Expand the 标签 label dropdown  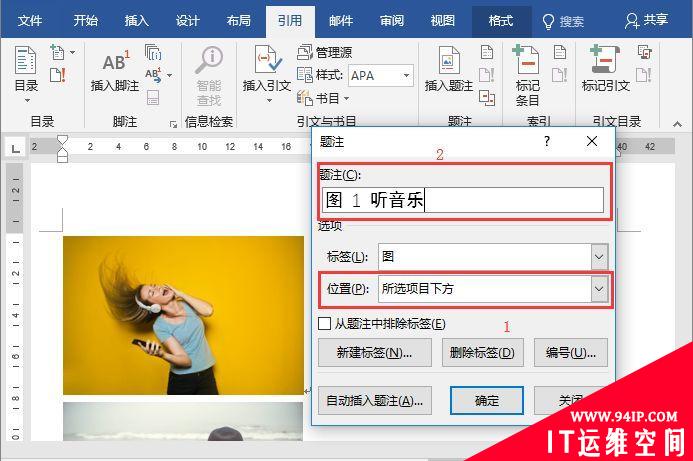coord(599,256)
